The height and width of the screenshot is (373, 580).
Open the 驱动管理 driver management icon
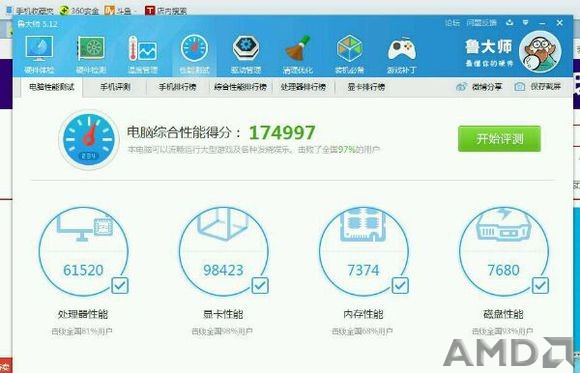point(246,54)
